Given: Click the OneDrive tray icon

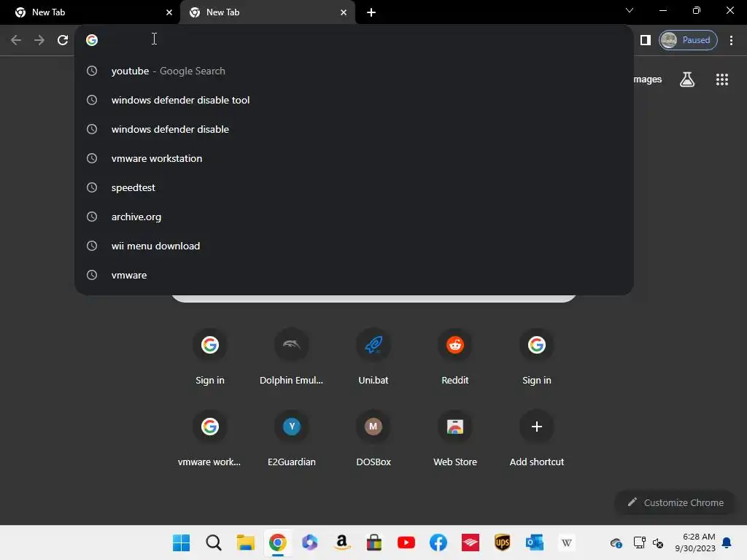Looking at the screenshot, I should click(x=616, y=542).
